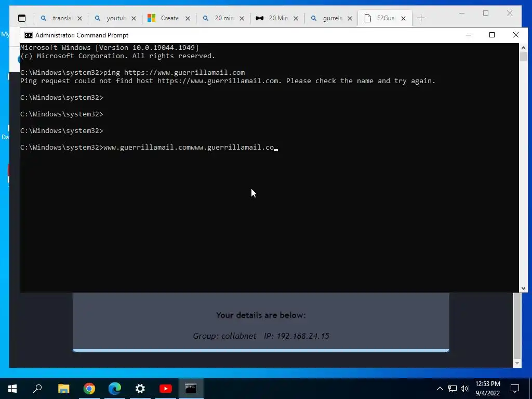Screen dimensions: 532x399
Task: Click the browser page vertical scrollbar thumb
Action: 517,326
